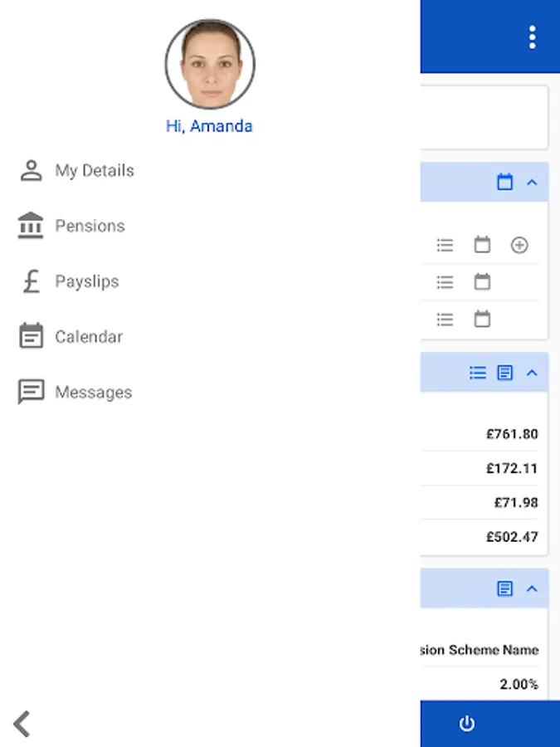560x747 pixels.
Task: Click the calendar icon in third row
Action: click(x=482, y=319)
